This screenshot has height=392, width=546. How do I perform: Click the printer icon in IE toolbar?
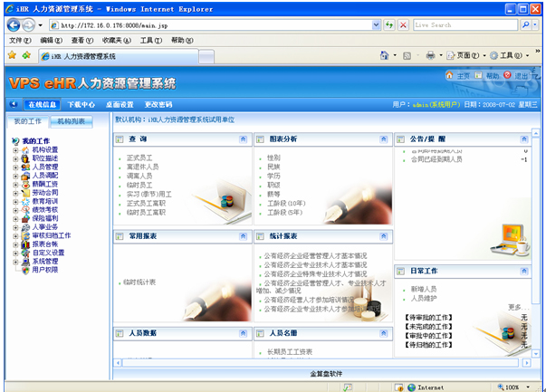tap(431, 55)
